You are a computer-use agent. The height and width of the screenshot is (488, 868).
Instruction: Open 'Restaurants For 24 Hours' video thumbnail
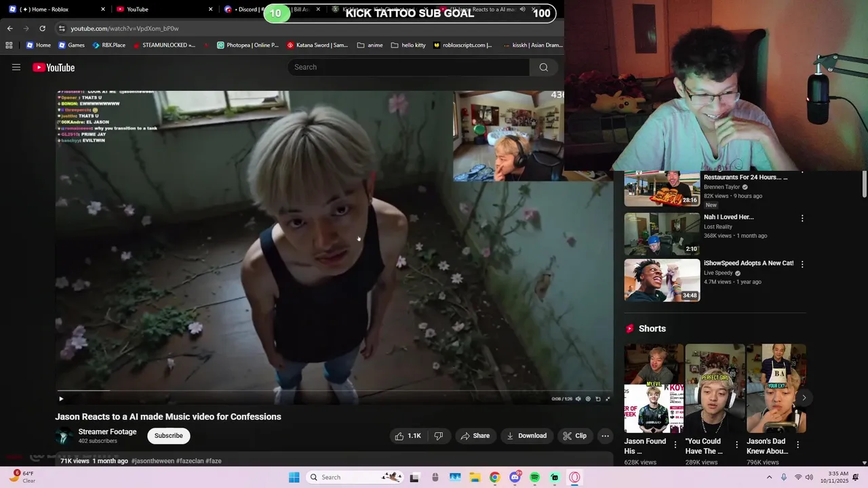pyautogui.click(x=662, y=188)
